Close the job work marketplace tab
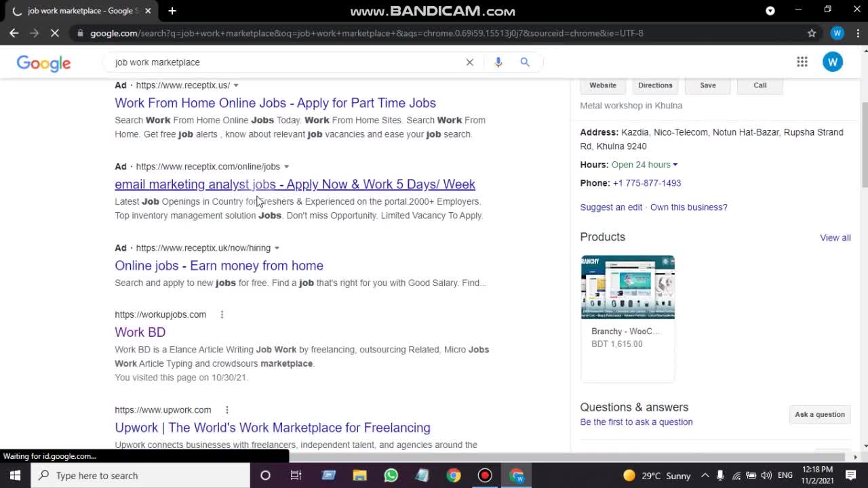The image size is (868, 488). pyautogui.click(x=148, y=11)
